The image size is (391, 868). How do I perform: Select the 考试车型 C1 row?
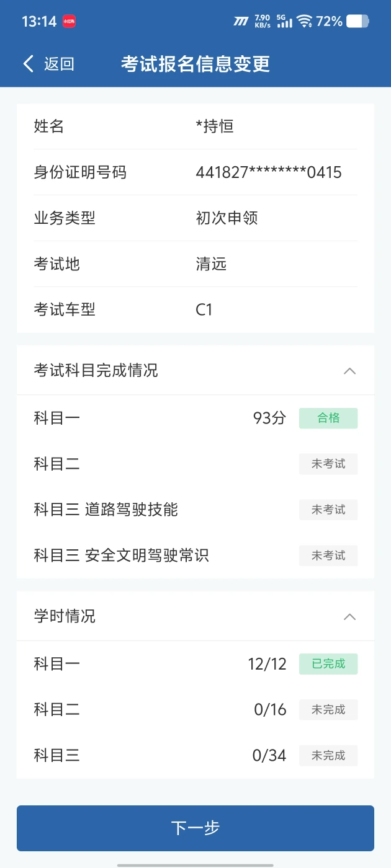tap(195, 310)
